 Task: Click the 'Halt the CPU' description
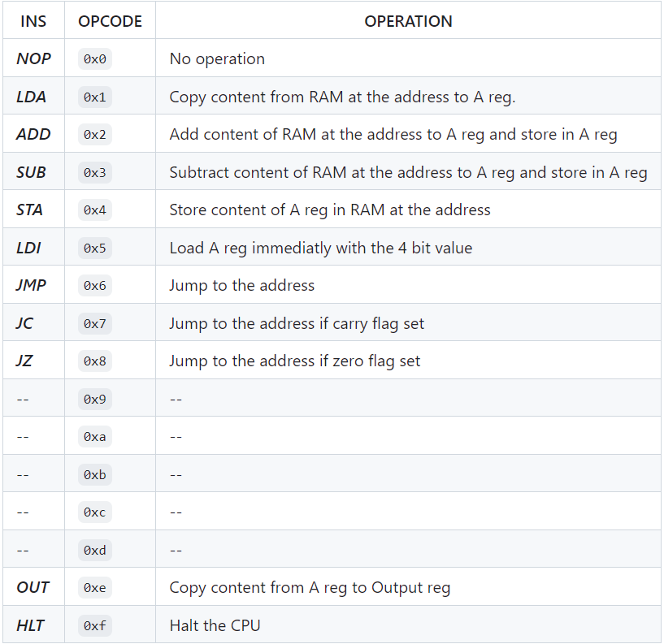coord(215,625)
